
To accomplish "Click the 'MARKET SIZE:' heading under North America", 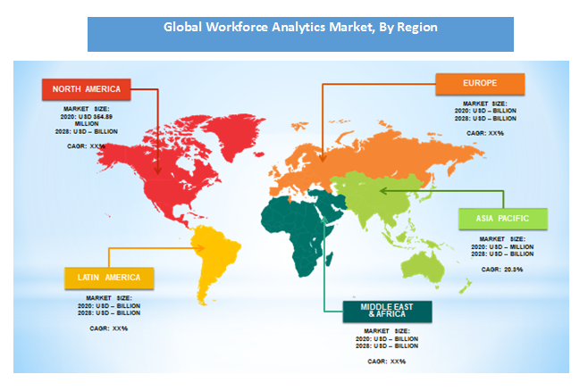I will point(87,109).
